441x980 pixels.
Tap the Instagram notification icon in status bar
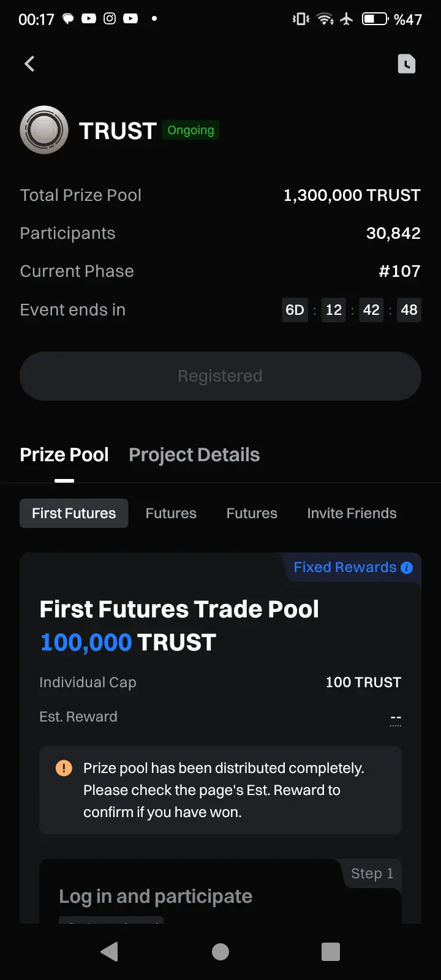click(x=110, y=18)
